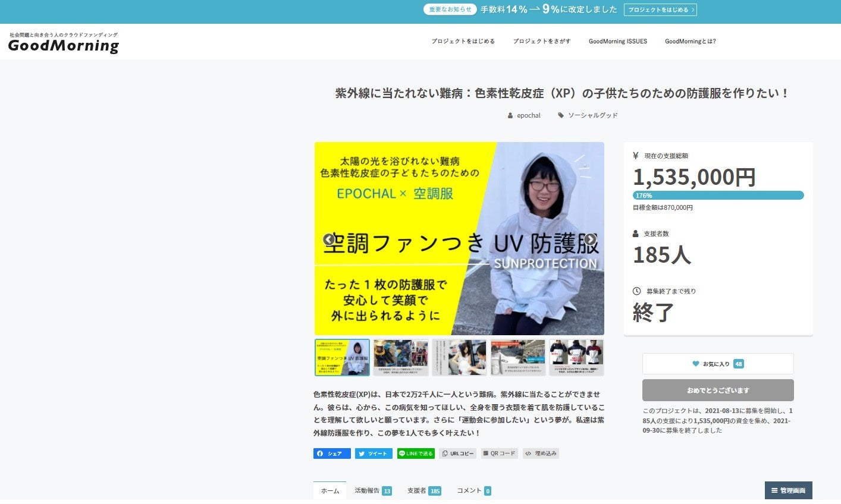Image resolution: width=841 pixels, height=504 pixels.
Task: Open the ソーシャルグッド category tag
Action: pos(592,115)
